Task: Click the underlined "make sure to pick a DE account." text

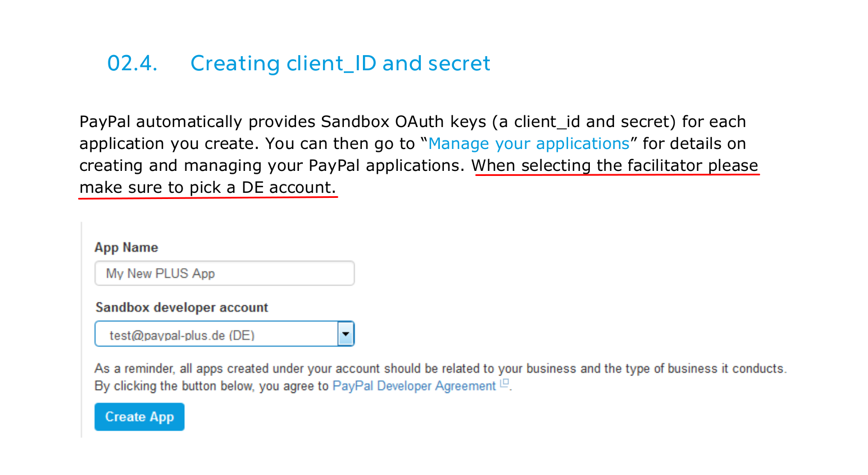Action: coord(207,188)
